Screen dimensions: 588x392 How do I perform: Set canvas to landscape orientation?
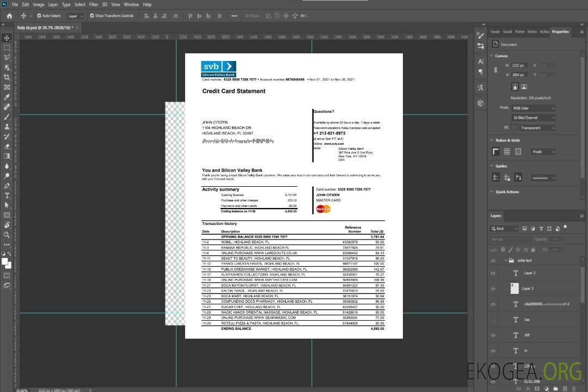click(x=524, y=87)
